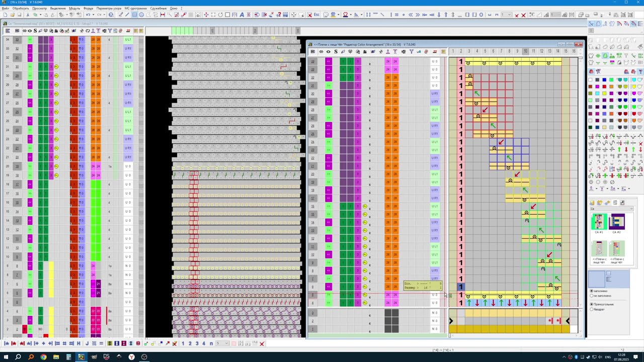Click page number 1 in bottom toolbar
Image resolution: width=644 pixels, height=362 pixels.
(x=183, y=343)
